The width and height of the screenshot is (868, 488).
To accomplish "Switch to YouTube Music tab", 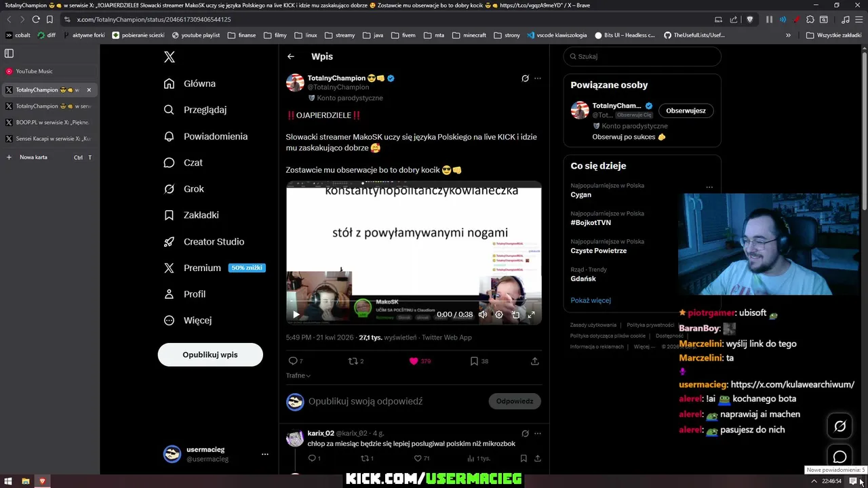I will click(x=49, y=71).
